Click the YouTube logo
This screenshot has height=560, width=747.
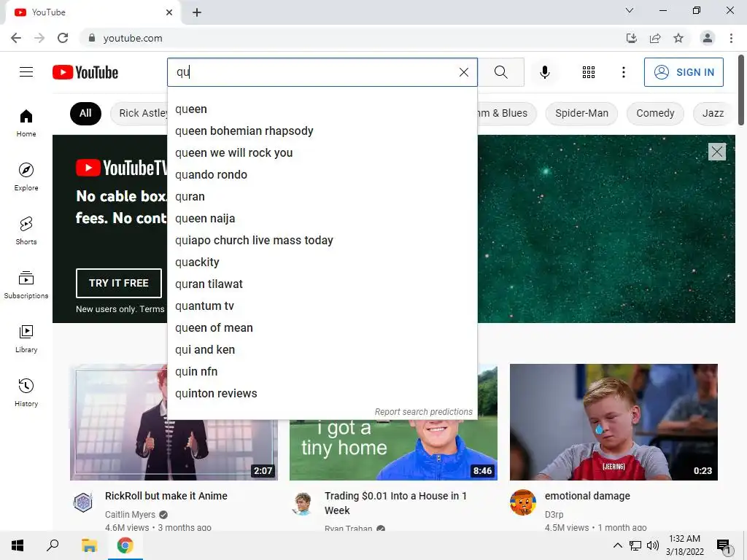[x=85, y=72]
